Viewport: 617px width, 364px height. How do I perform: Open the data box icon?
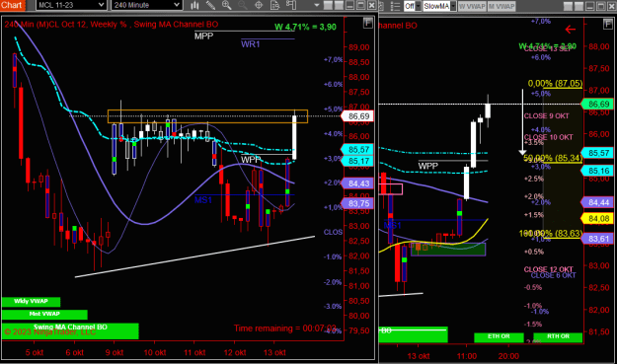(274, 5)
